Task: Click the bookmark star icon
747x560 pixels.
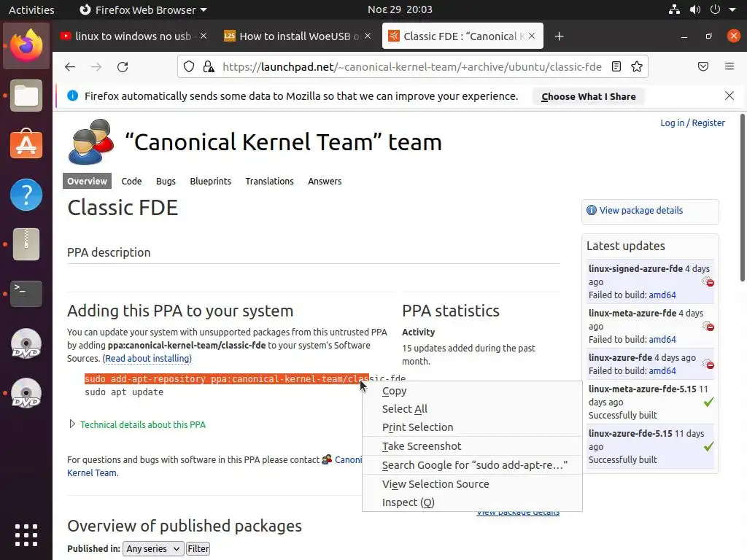Action: coord(637,66)
